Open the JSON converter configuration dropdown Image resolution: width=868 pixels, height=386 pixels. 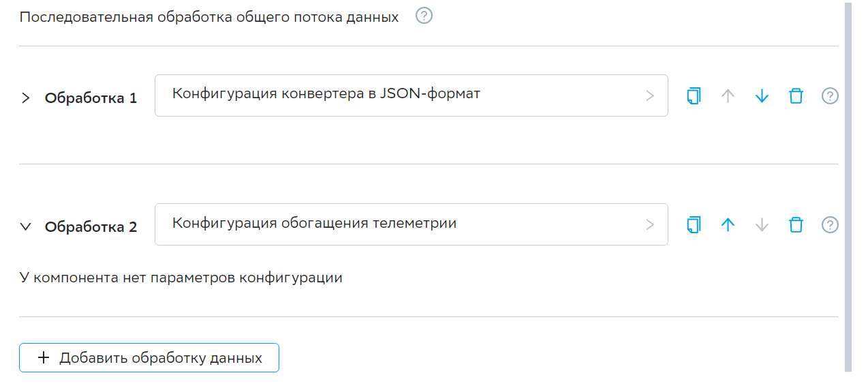[411, 95]
